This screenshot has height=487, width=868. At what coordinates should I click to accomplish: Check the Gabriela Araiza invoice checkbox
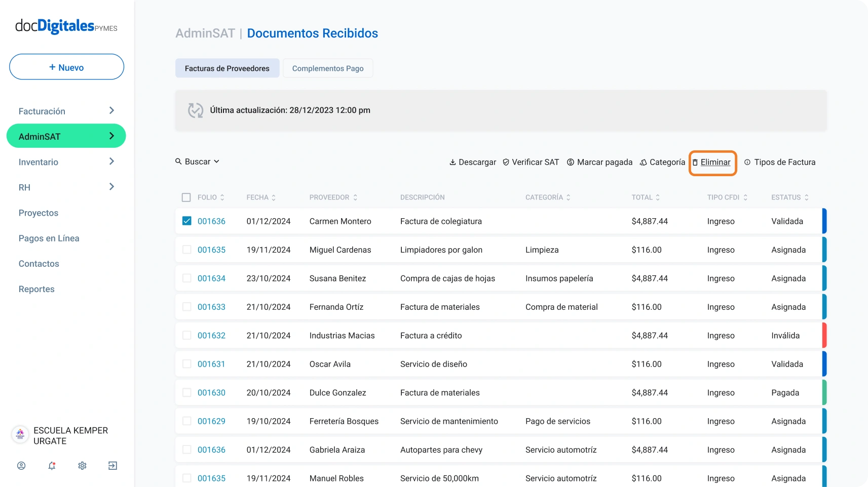click(187, 450)
